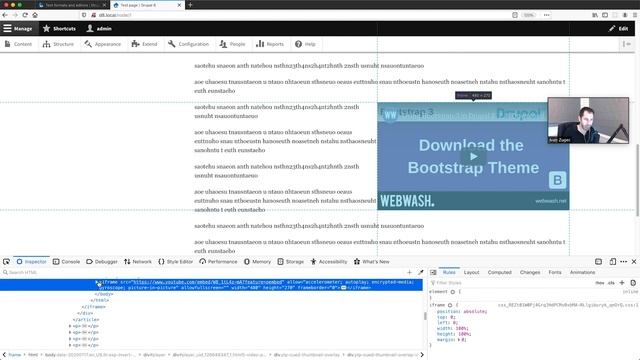
Task: Open the Manage hamburger menu
Action: pos(18,29)
